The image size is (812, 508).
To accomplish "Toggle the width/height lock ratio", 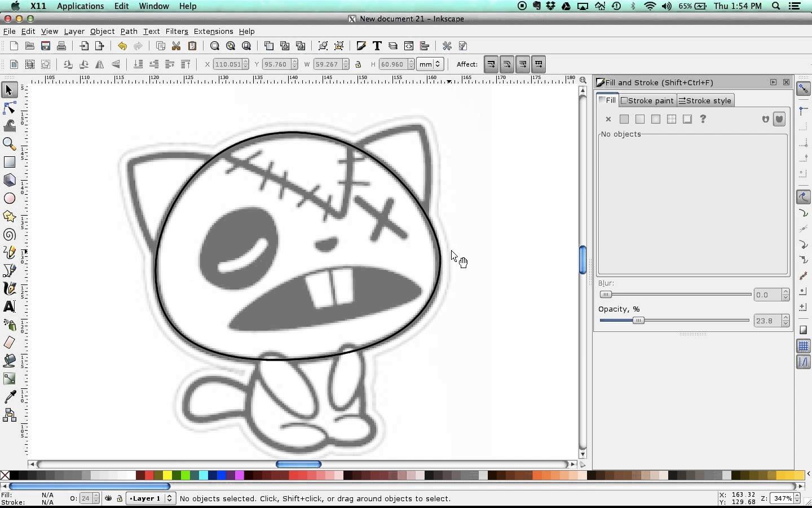I will [358, 64].
